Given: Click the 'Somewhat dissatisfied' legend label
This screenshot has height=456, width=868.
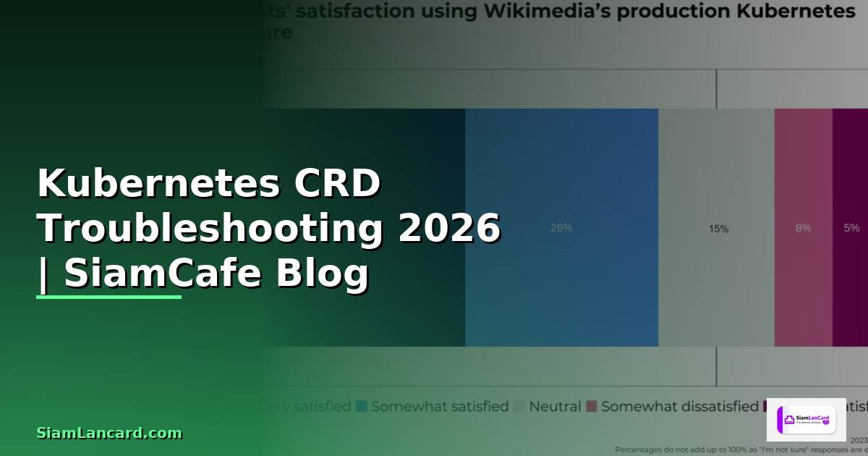Looking at the screenshot, I should click(679, 407).
